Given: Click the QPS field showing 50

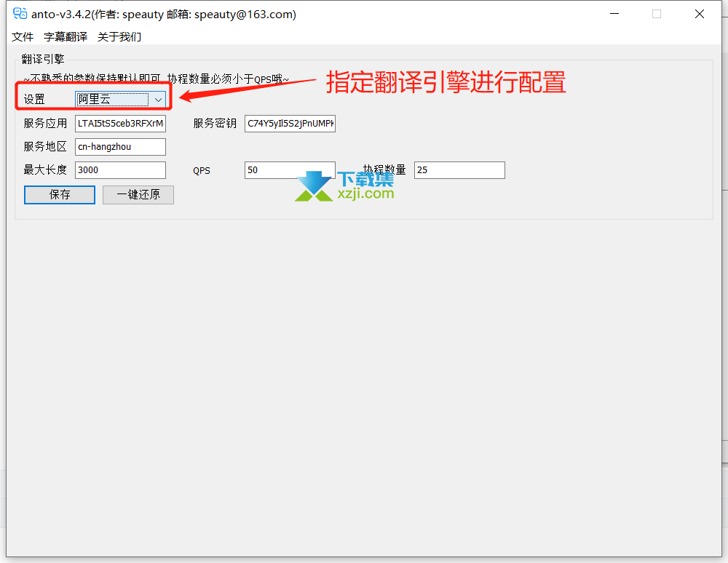Looking at the screenshot, I should [x=290, y=170].
